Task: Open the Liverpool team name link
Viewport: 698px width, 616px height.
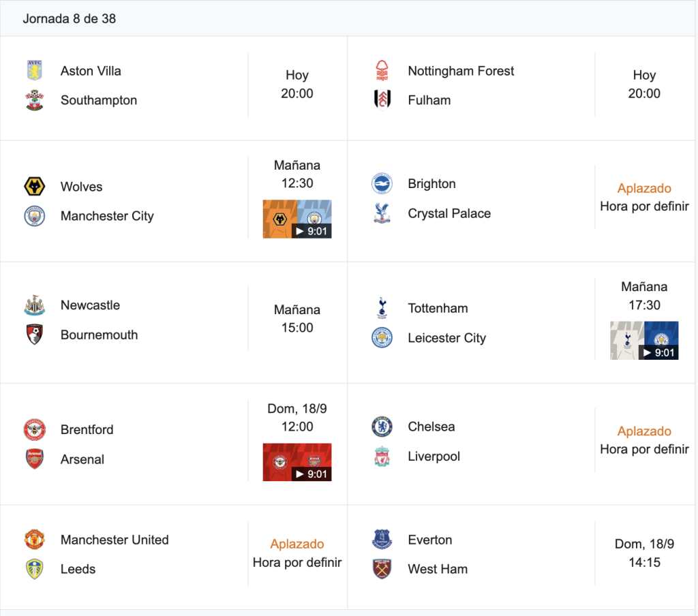Action: coord(434,457)
